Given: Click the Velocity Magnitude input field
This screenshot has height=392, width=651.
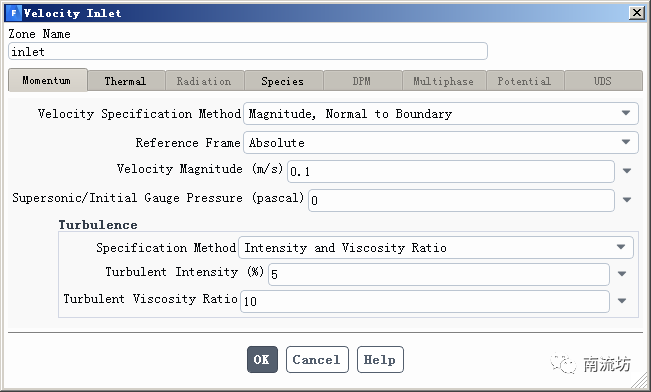Looking at the screenshot, I should tap(450, 171).
